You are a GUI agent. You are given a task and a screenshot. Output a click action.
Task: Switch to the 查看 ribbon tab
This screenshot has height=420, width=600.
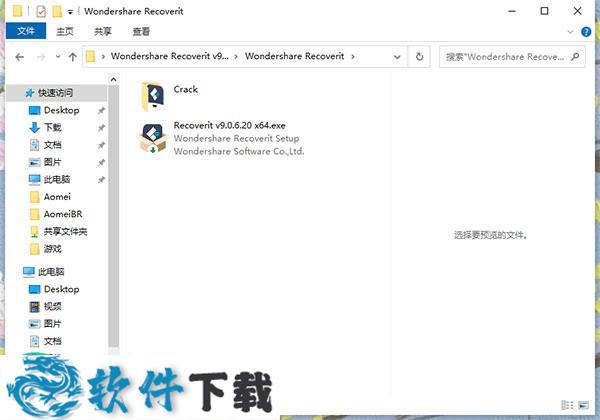pyautogui.click(x=141, y=31)
